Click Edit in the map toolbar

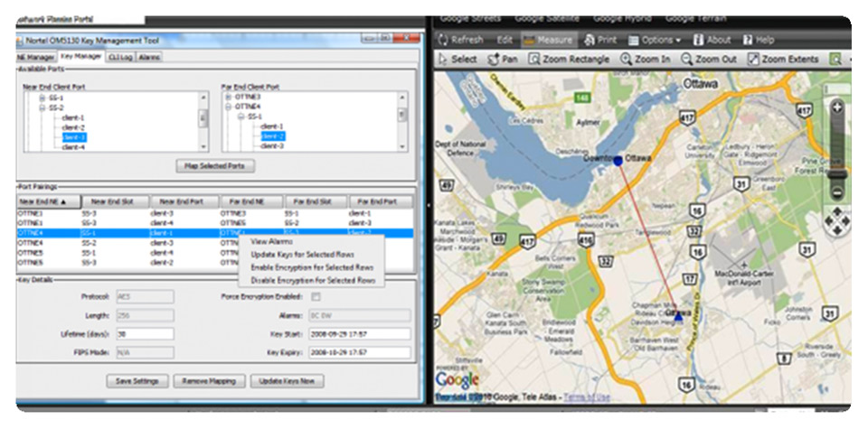tap(505, 40)
